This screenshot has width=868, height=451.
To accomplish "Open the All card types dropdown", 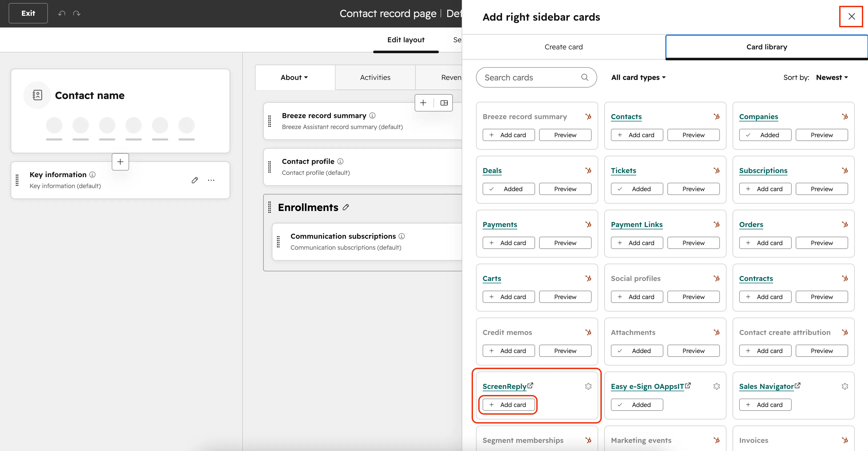I will (639, 77).
